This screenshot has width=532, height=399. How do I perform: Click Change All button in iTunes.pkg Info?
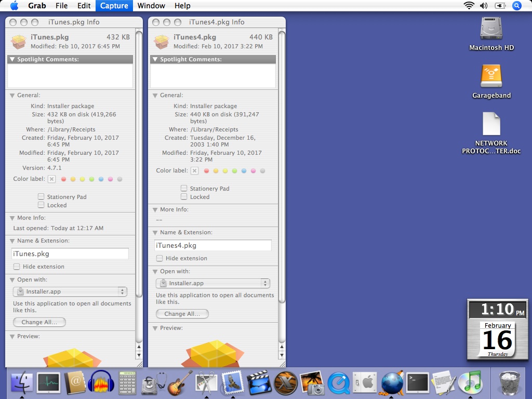click(x=39, y=322)
